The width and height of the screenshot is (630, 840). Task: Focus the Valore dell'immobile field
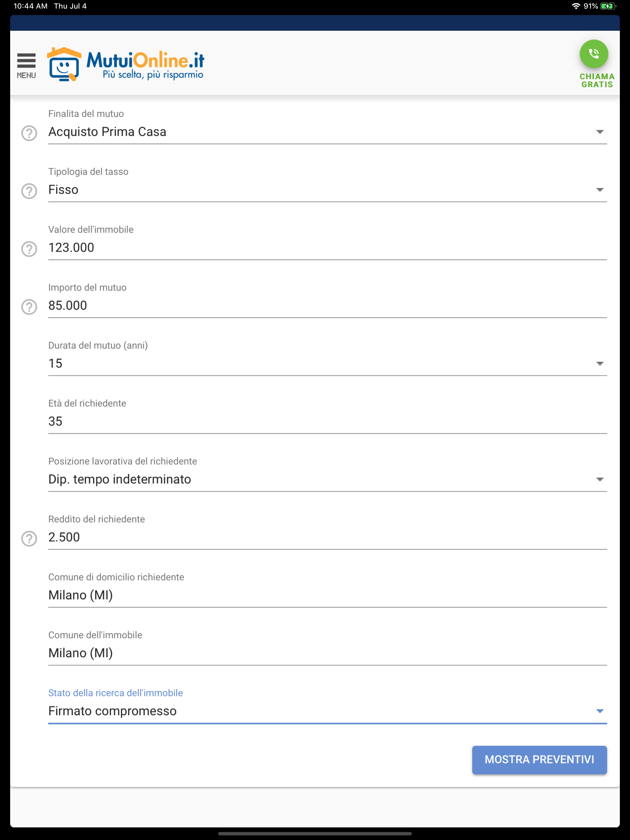point(327,248)
